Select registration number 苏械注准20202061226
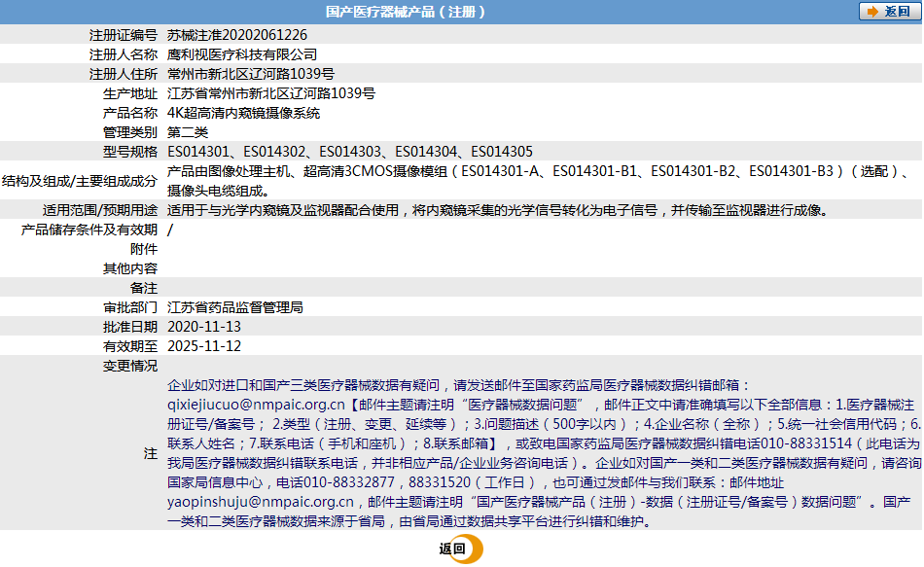 [x=237, y=35]
